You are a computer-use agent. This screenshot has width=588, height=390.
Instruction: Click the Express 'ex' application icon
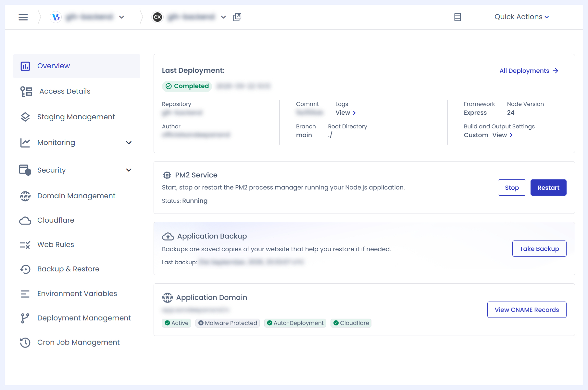pos(157,17)
